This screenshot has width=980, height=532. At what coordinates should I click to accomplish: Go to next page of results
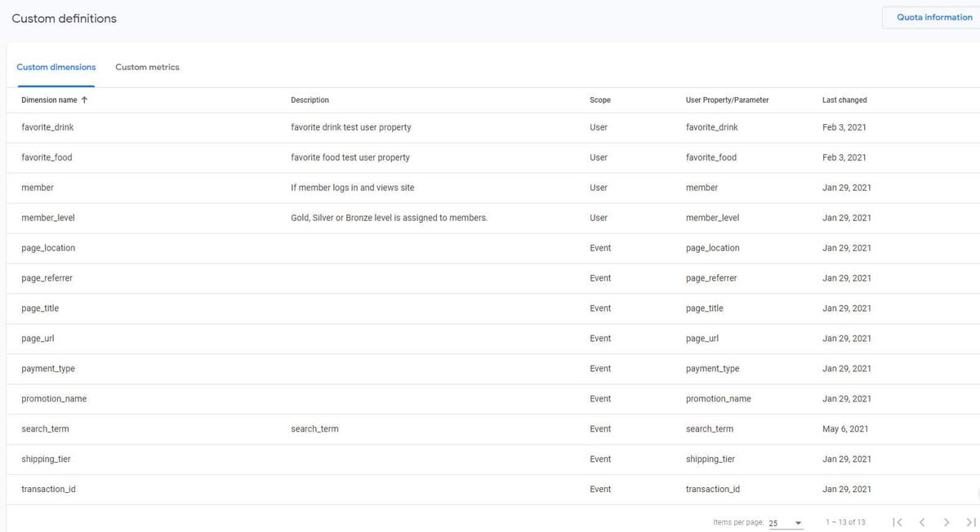(x=947, y=522)
